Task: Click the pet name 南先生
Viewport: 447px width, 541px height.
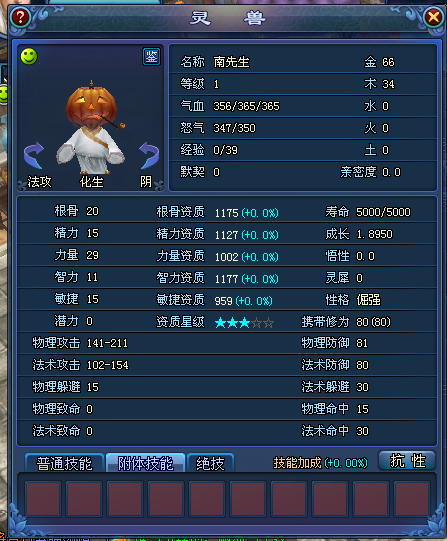Action: tap(231, 62)
